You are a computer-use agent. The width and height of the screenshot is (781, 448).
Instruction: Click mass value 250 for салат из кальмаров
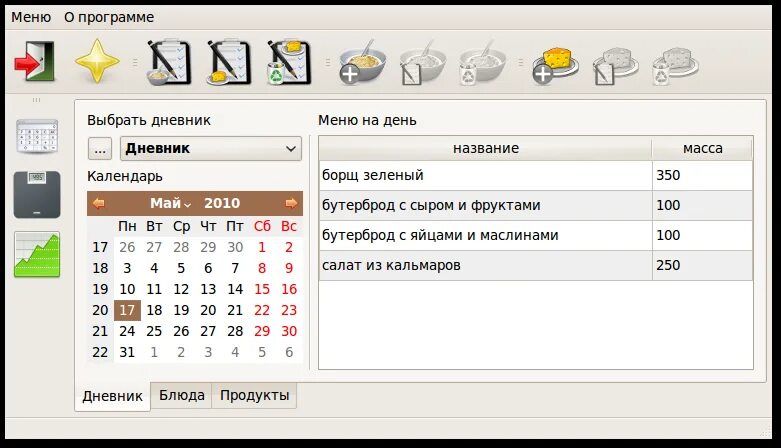coord(702,265)
